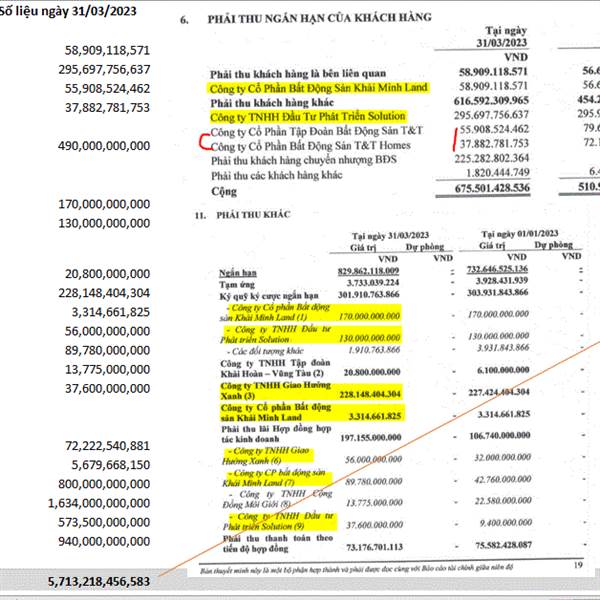Click the value 22.580.000.000
Image resolution: width=600 pixels, height=600 pixels.
503,501
